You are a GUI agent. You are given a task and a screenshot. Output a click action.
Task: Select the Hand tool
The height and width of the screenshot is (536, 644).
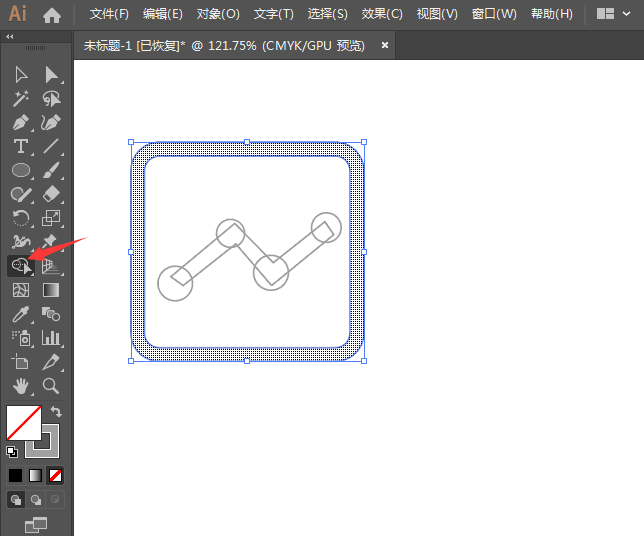coord(21,386)
